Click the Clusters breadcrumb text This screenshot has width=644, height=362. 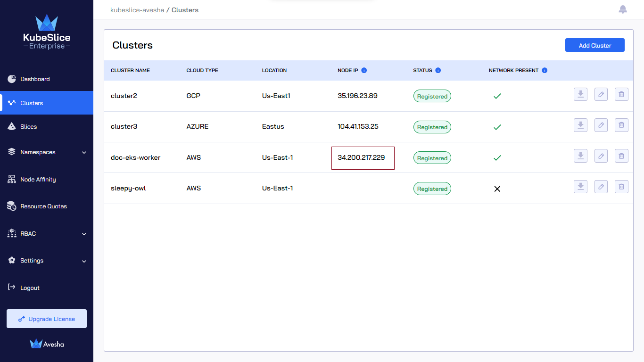click(x=185, y=10)
